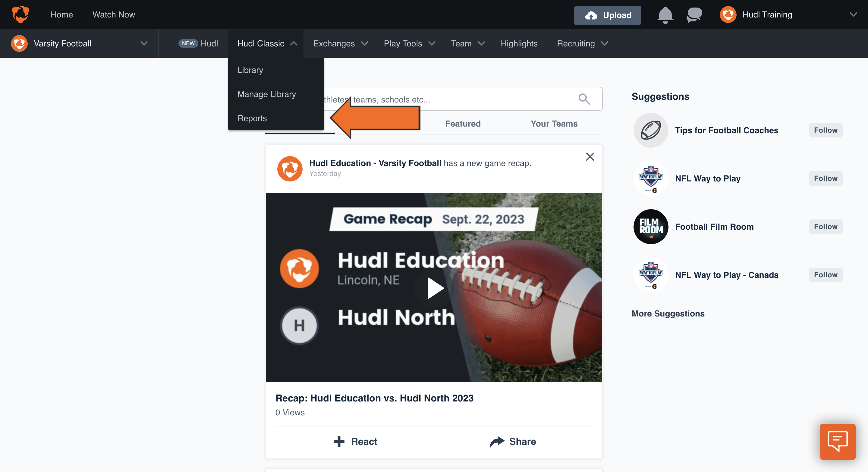Open the NEW Hudl section

coord(198,43)
